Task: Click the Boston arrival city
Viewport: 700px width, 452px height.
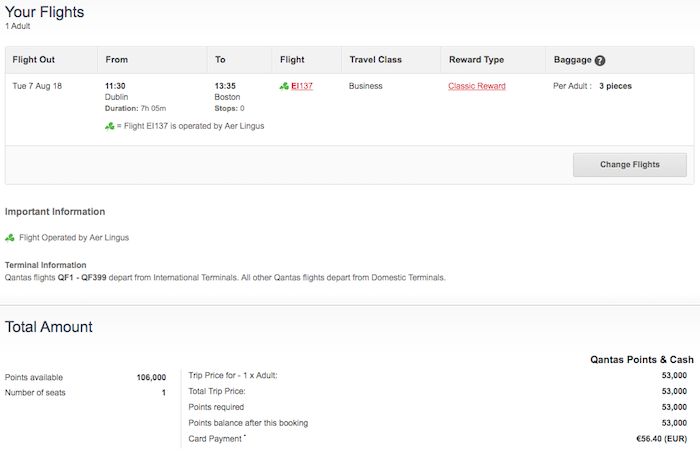Action: tap(227, 97)
